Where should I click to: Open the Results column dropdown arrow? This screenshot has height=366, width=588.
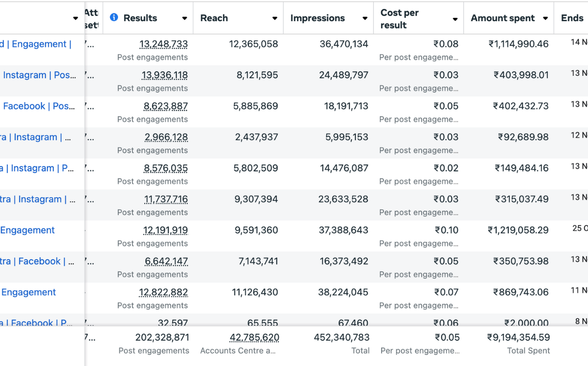pyautogui.click(x=184, y=18)
